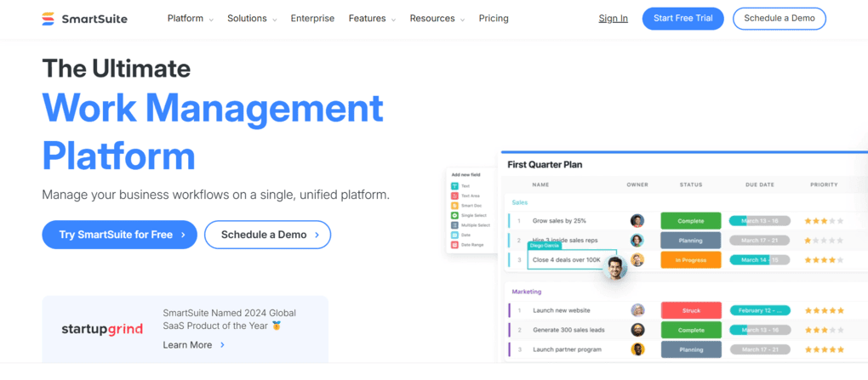Click hero Schedule a Demo button
The width and height of the screenshot is (868, 380).
pyautogui.click(x=268, y=235)
